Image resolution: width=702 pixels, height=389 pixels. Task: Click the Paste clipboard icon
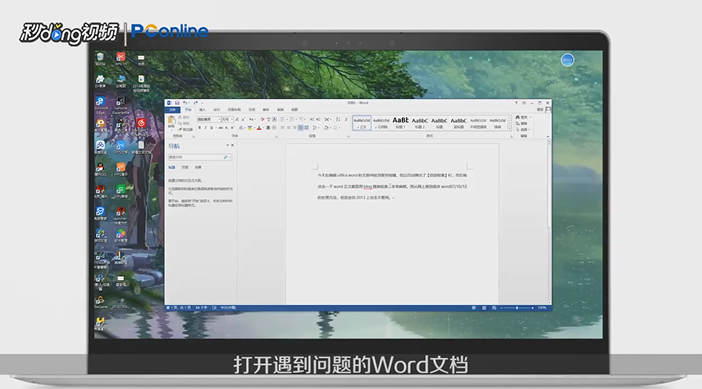point(171,121)
